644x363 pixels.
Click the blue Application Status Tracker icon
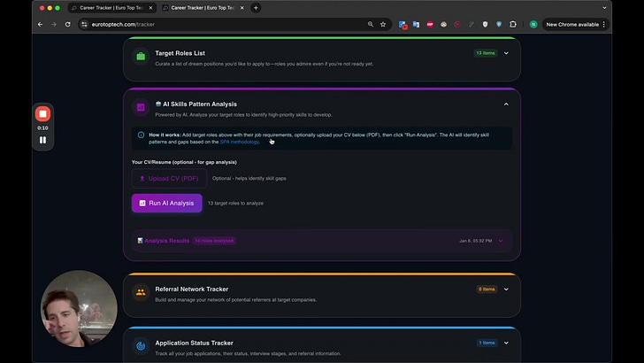pos(141,345)
